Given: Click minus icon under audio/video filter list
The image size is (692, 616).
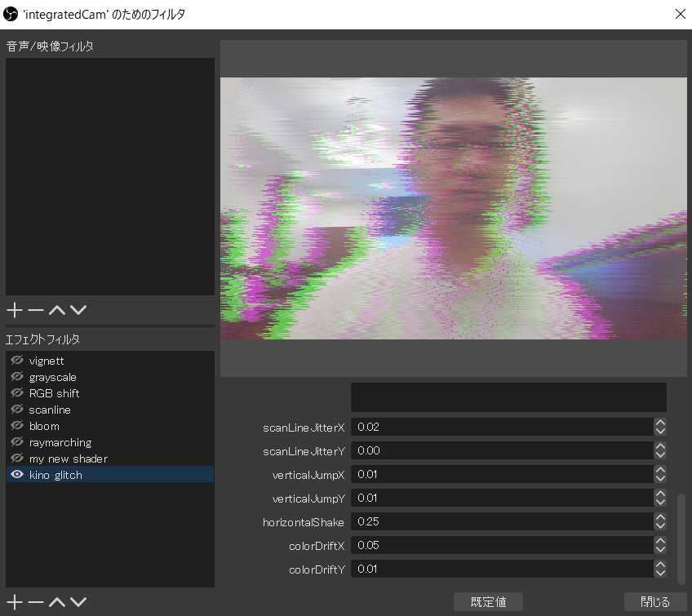Looking at the screenshot, I should (x=35, y=310).
